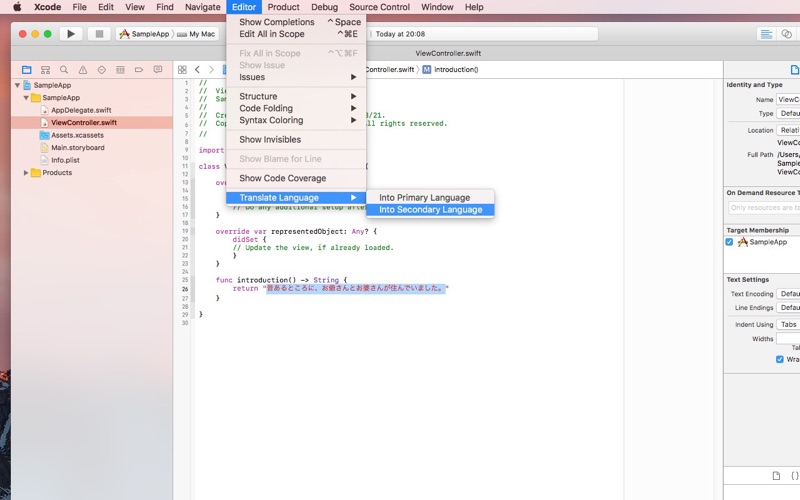This screenshot has width=800, height=500.
Task: Collapse the SampleApp folder group
Action: [26, 97]
